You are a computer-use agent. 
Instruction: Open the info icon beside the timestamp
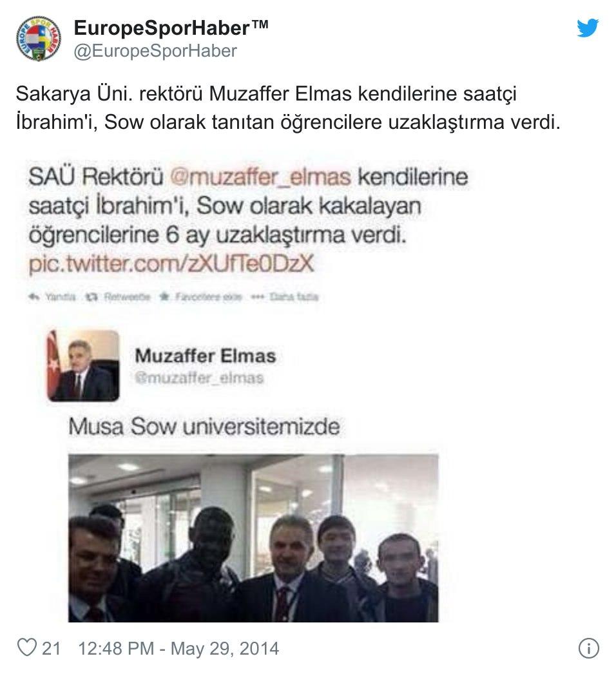[x=588, y=648]
